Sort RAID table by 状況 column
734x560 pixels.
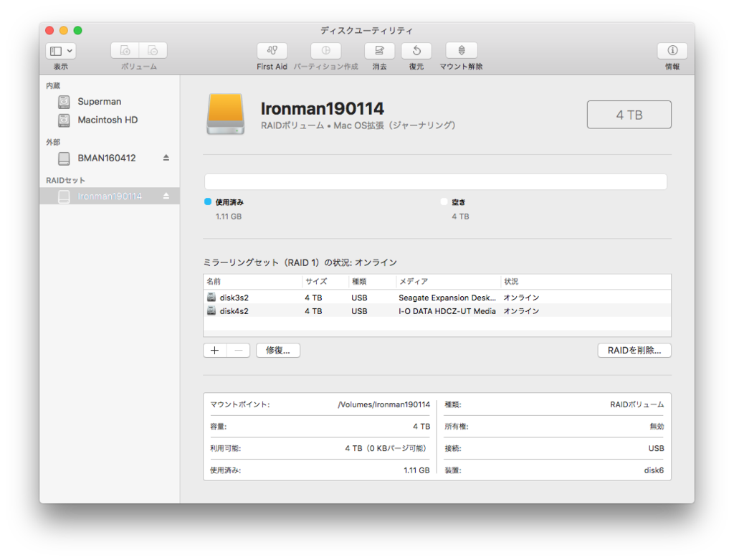(586, 281)
